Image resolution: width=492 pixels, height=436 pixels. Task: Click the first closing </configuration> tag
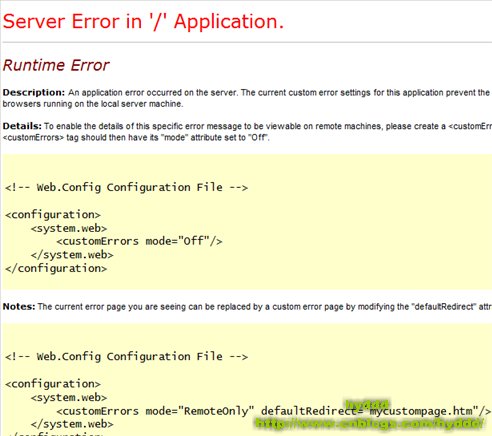[x=56, y=268]
